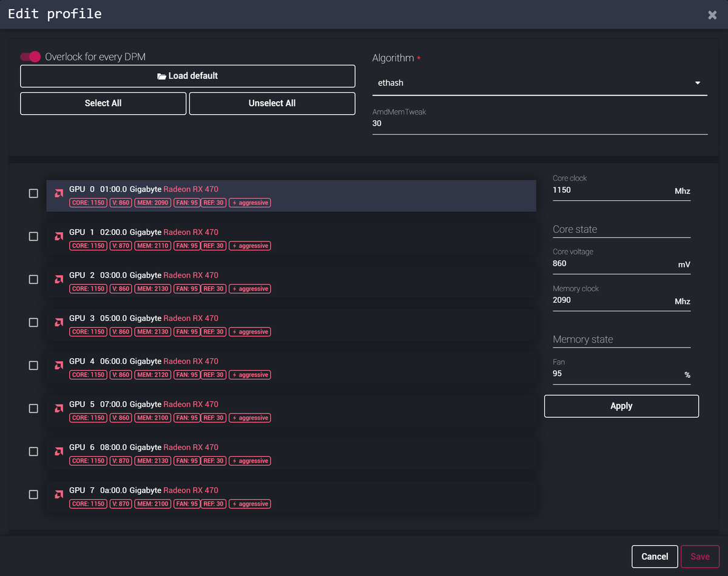The height and width of the screenshot is (576, 728).
Task: Click the Select All button
Action: pos(103,104)
